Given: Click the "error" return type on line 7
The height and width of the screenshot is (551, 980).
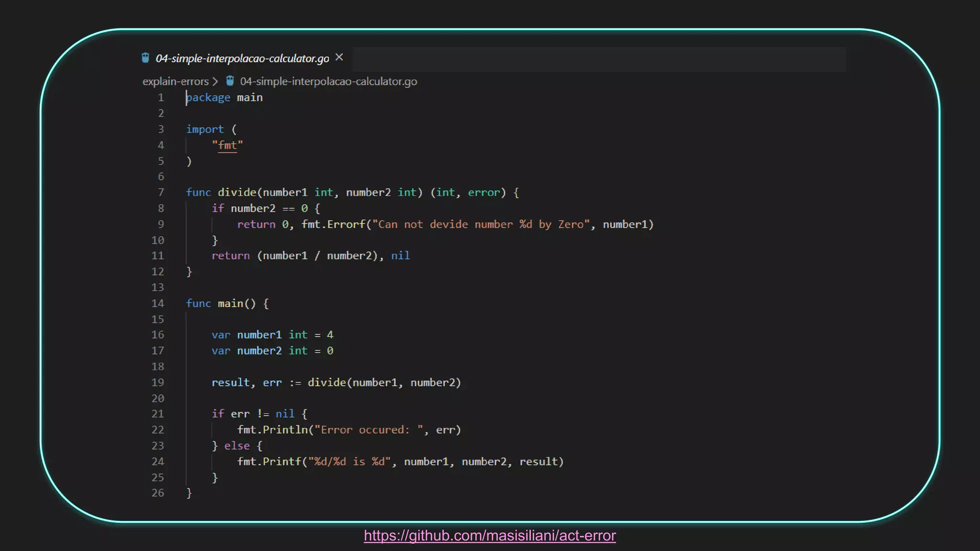Looking at the screenshot, I should click(484, 192).
